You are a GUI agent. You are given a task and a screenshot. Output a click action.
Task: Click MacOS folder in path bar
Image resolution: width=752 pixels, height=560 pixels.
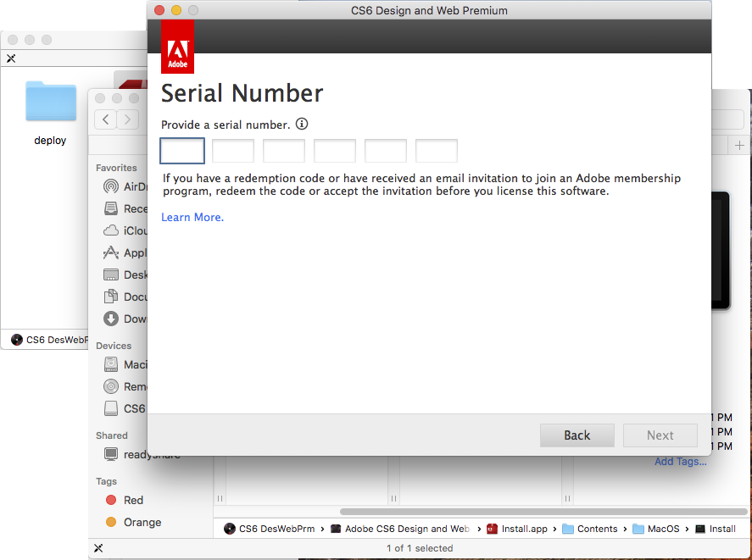coord(656,529)
